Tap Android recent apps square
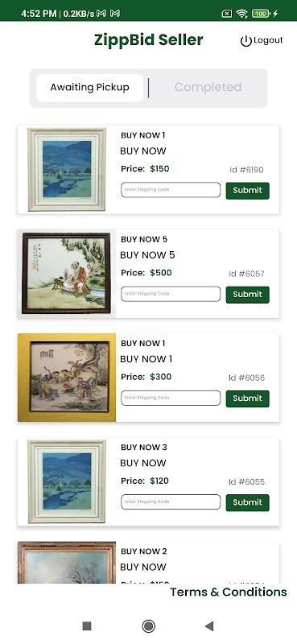The image size is (297, 644). (x=87, y=626)
